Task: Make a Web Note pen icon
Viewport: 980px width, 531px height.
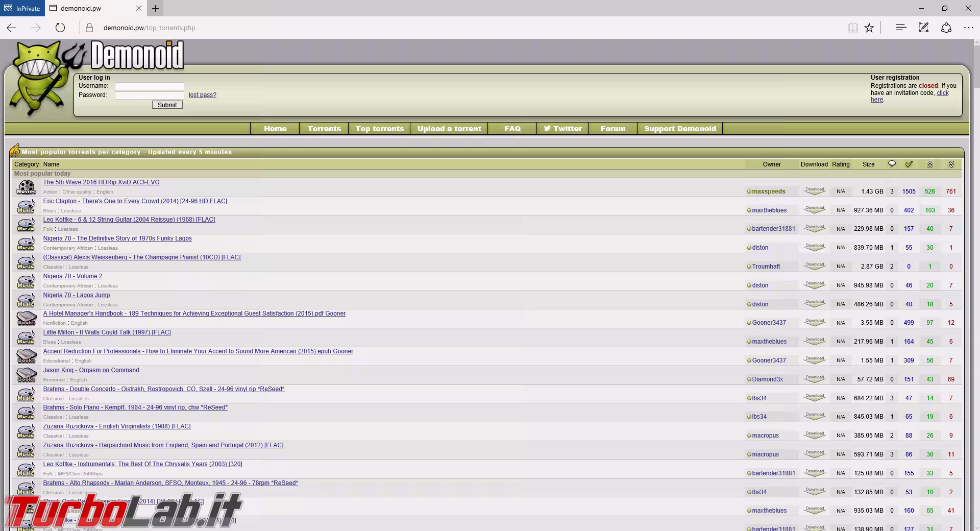Action: coord(923,28)
